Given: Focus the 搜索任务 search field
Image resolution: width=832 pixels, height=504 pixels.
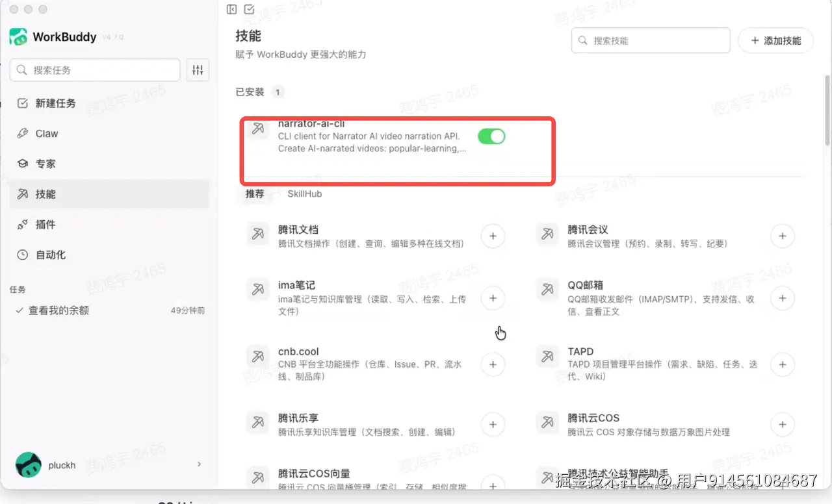Looking at the screenshot, I should [95, 69].
